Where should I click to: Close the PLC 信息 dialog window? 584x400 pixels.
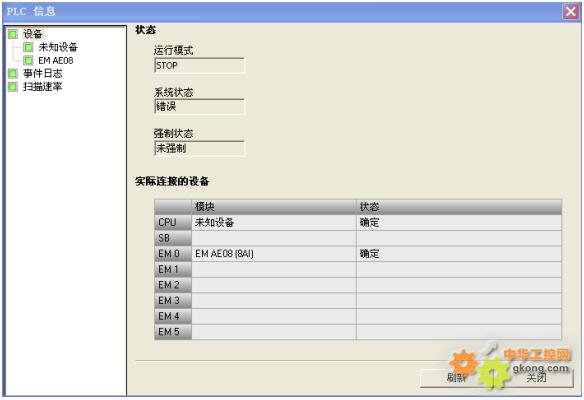[571, 12]
